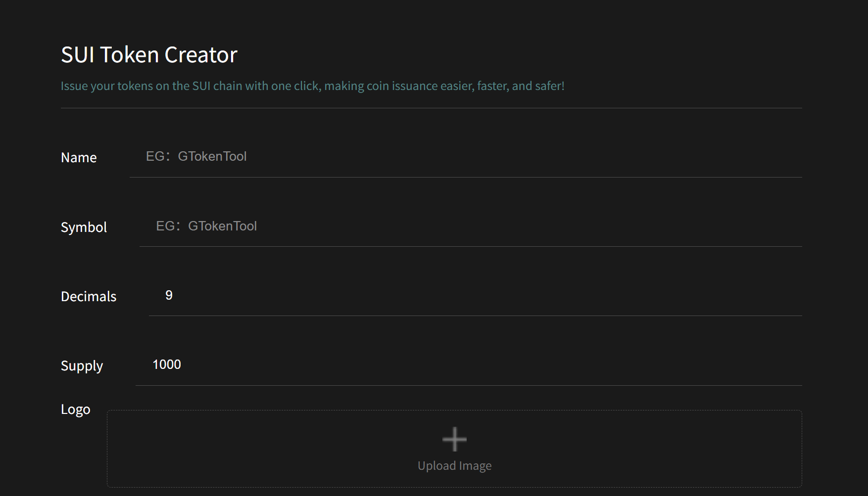Focus the Name input field
Screen dimensions: 868x496
465,157
